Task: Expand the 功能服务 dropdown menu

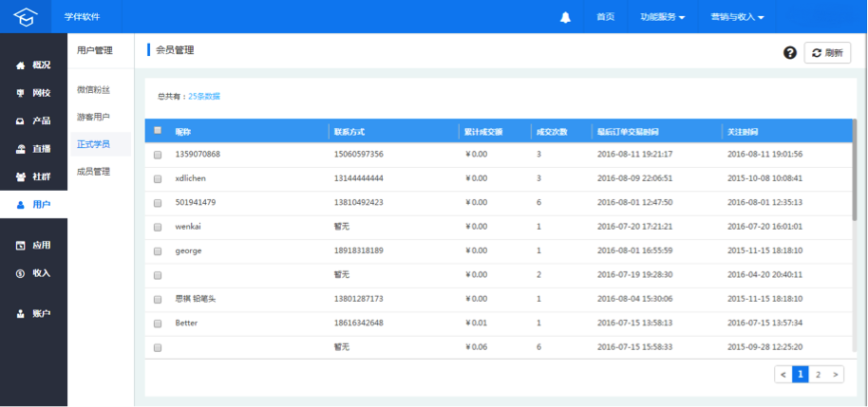Action: (x=663, y=17)
